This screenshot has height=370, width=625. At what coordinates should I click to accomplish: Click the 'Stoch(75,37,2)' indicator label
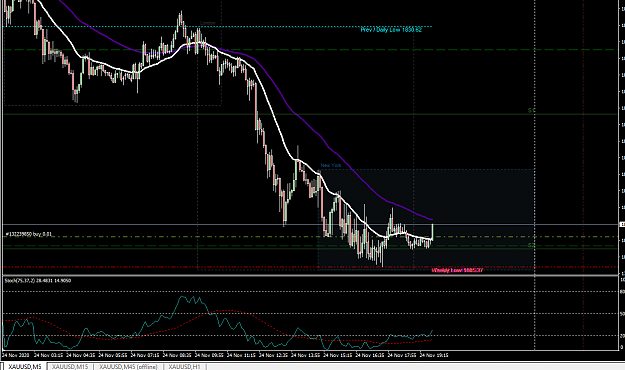click(38, 281)
